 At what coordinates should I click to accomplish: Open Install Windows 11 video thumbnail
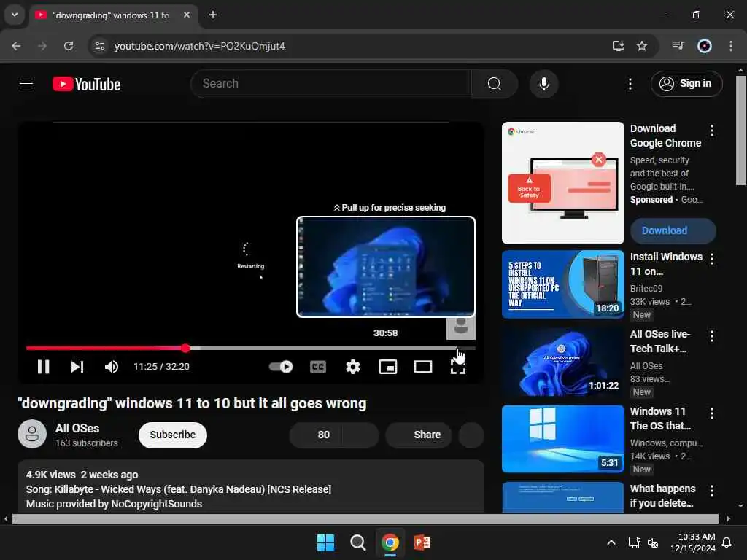click(x=562, y=284)
